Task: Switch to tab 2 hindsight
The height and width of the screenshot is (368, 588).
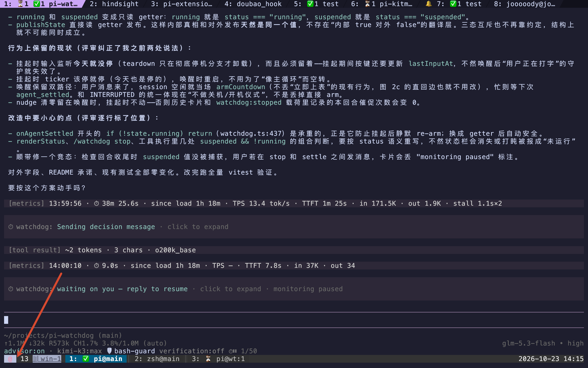Action: tap(114, 4)
